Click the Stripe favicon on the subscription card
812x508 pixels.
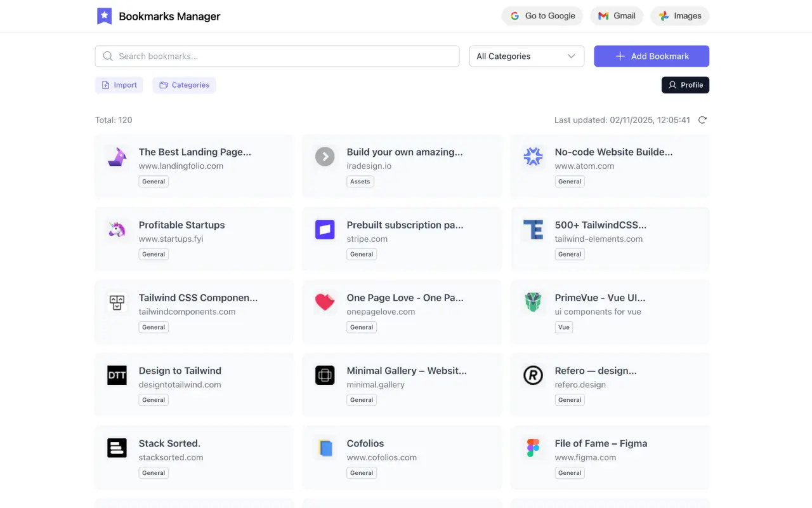tap(325, 229)
